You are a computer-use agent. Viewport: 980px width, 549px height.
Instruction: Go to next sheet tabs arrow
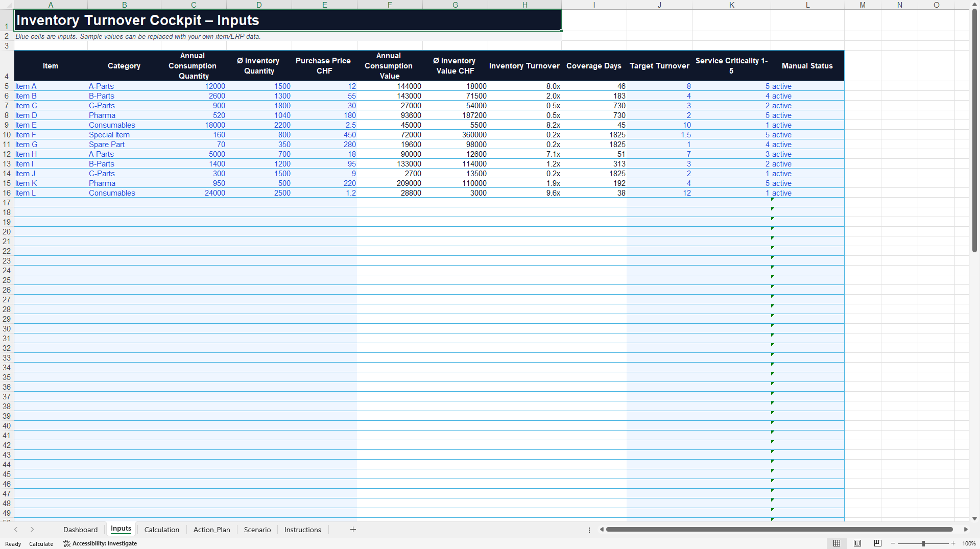(x=32, y=530)
